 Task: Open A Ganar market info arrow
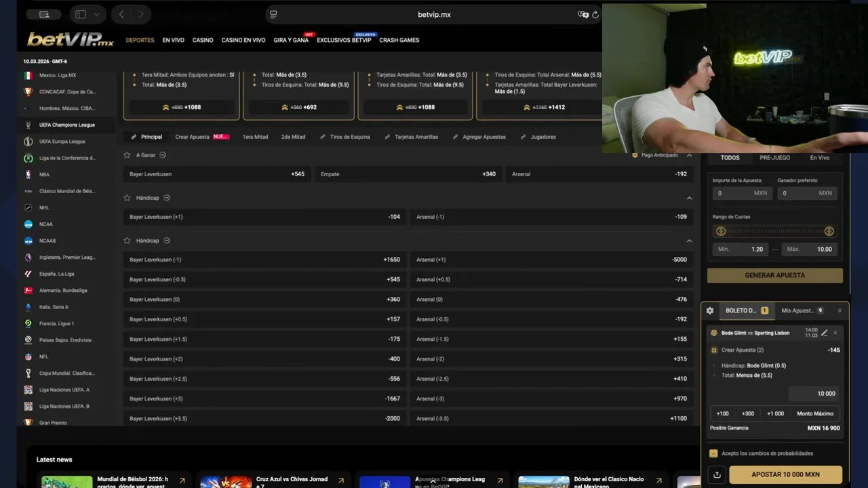(x=163, y=155)
